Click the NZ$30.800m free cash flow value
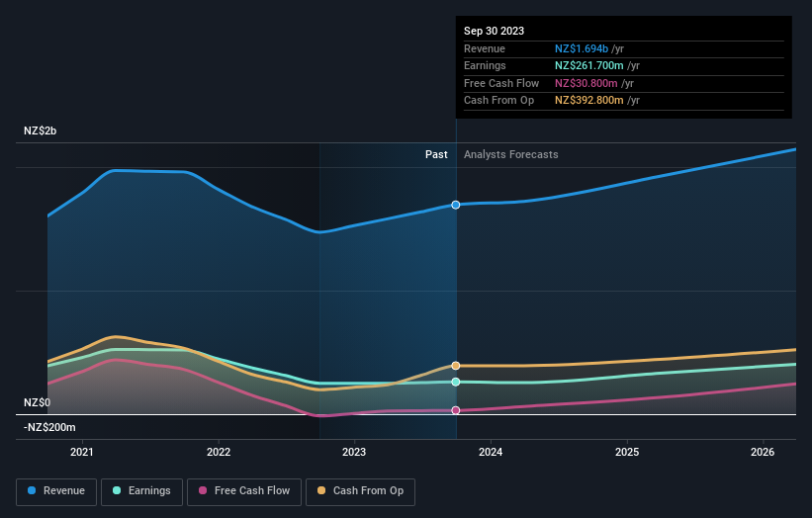This screenshot has width=812, height=518. coord(586,83)
